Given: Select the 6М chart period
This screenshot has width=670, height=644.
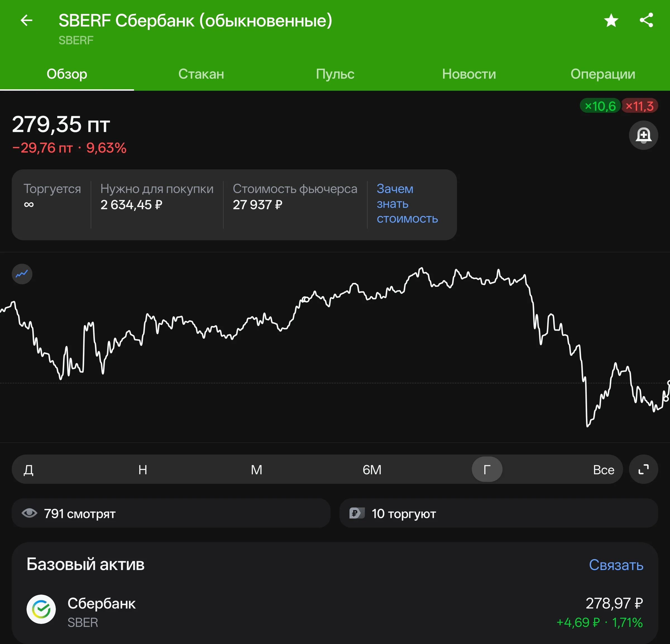Looking at the screenshot, I should pyautogui.click(x=372, y=470).
